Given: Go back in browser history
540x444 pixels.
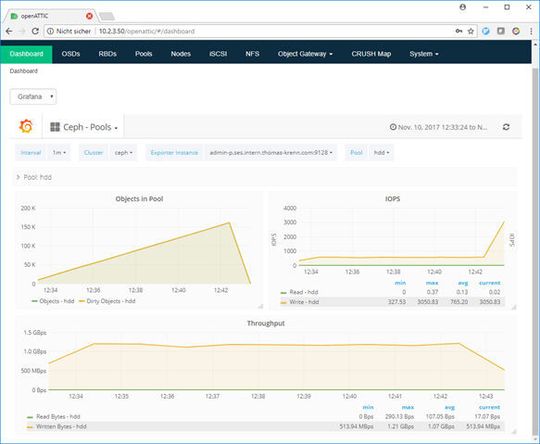Looking at the screenshot, I should (x=9, y=31).
